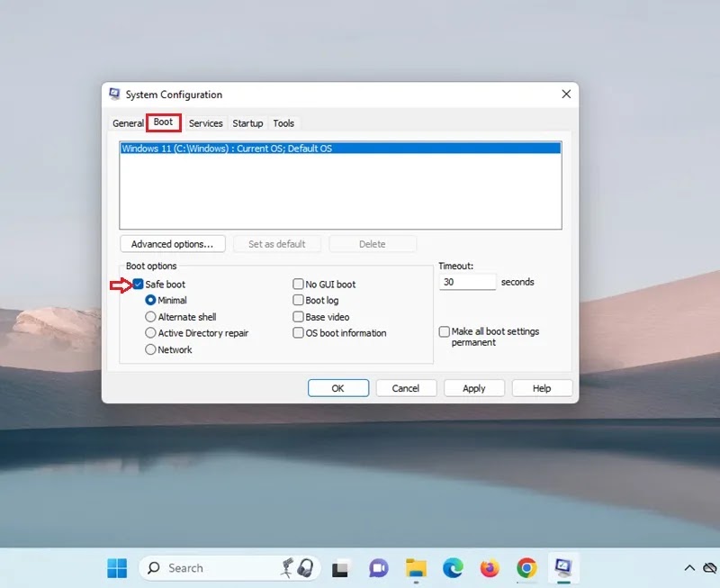Close the System Configuration window
The width and height of the screenshot is (720, 588).
(x=566, y=95)
